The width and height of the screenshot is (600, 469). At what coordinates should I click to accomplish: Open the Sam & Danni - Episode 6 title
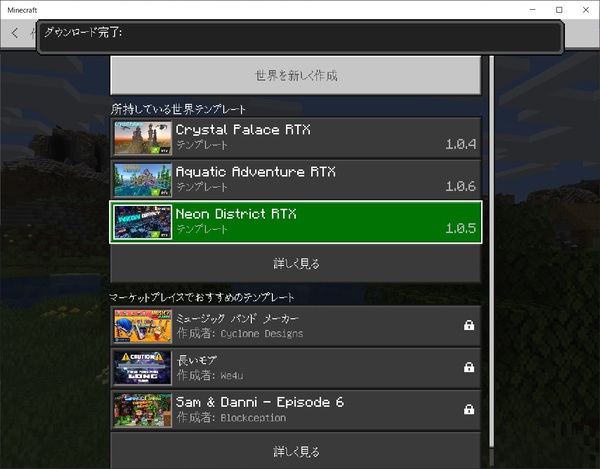point(260,402)
